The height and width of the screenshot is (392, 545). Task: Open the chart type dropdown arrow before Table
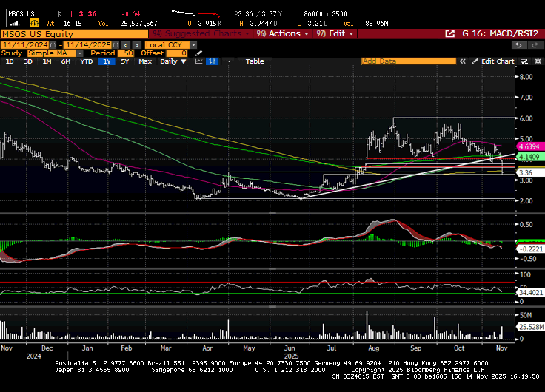pos(229,61)
